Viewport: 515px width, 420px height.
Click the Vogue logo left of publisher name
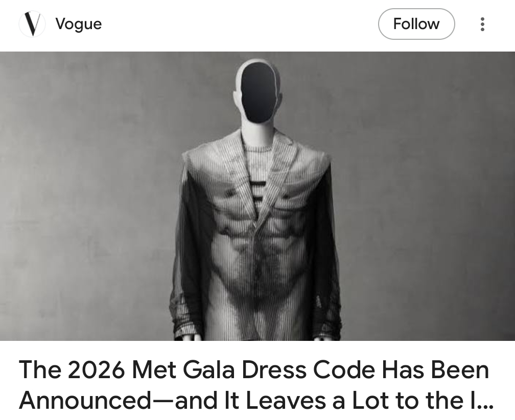coord(32,24)
